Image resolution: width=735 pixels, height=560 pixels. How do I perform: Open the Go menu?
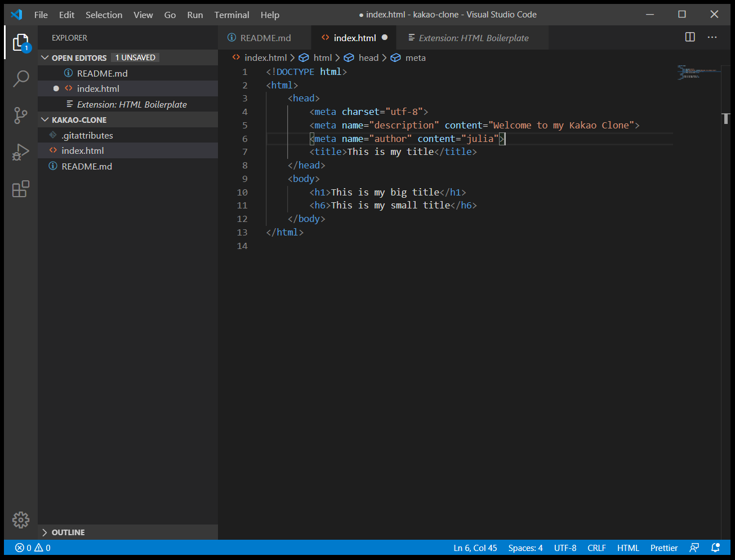click(x=170, y=15)
